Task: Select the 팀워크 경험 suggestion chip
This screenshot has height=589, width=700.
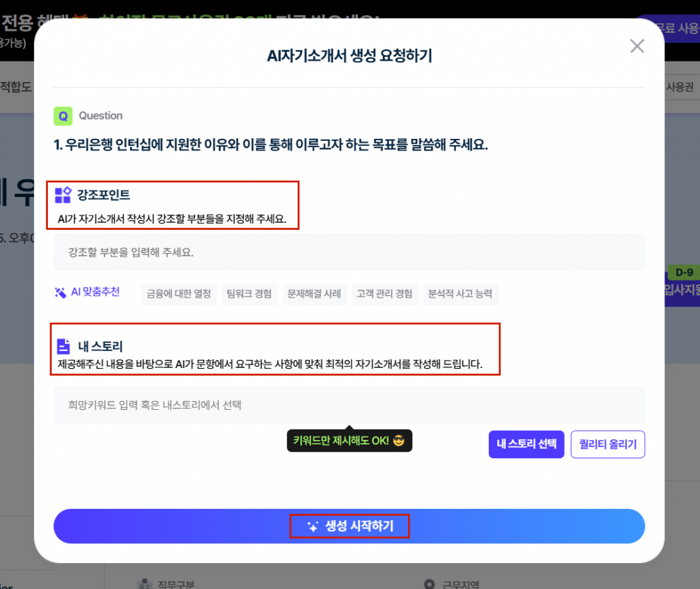Action: point(249,294)
